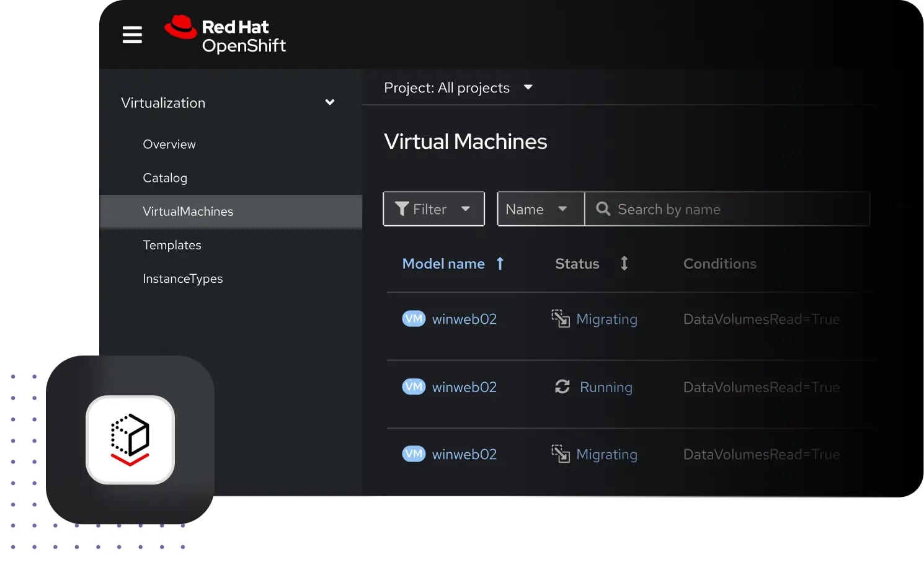The width and height of the screenshot is (924, 562).
Task: Click the migrating icon in the last row
Action: (561, 454)
